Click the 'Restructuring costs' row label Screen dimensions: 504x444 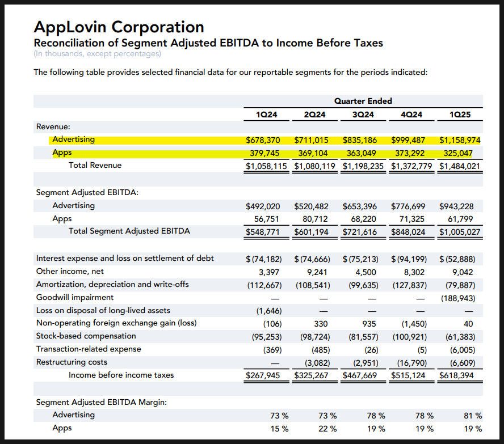[x=72, y=362]
